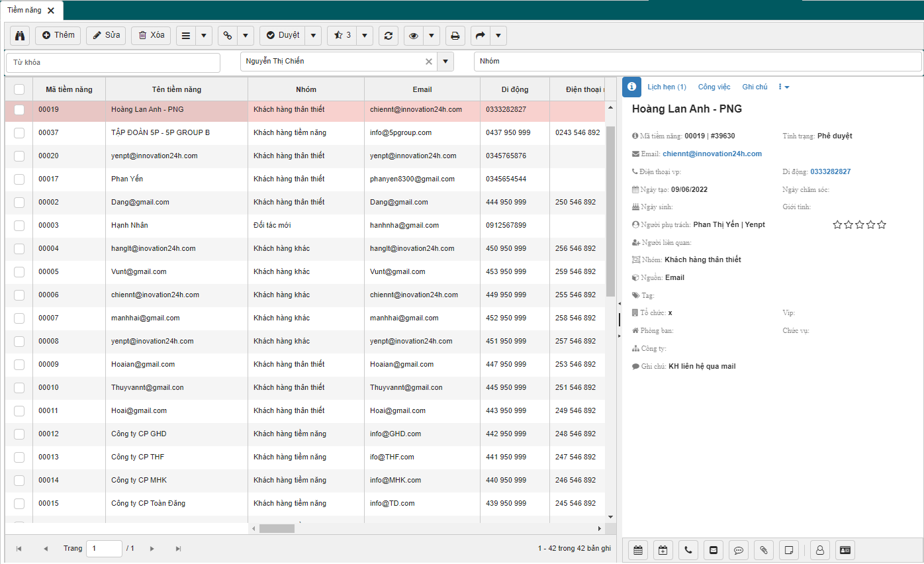Click the binoculars search icon
The image size is (924, 564).
(20, 35)
